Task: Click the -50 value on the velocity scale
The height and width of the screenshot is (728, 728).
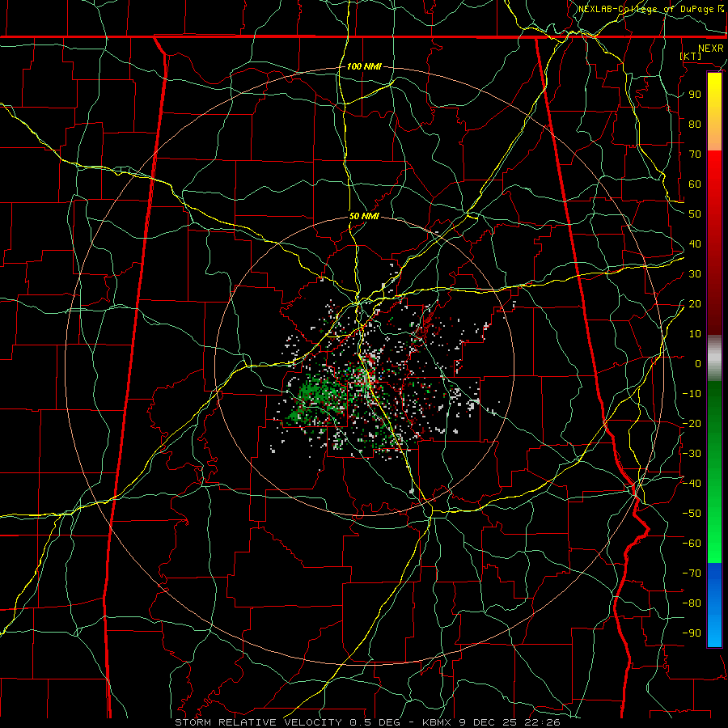Action: tap(692, 514)
